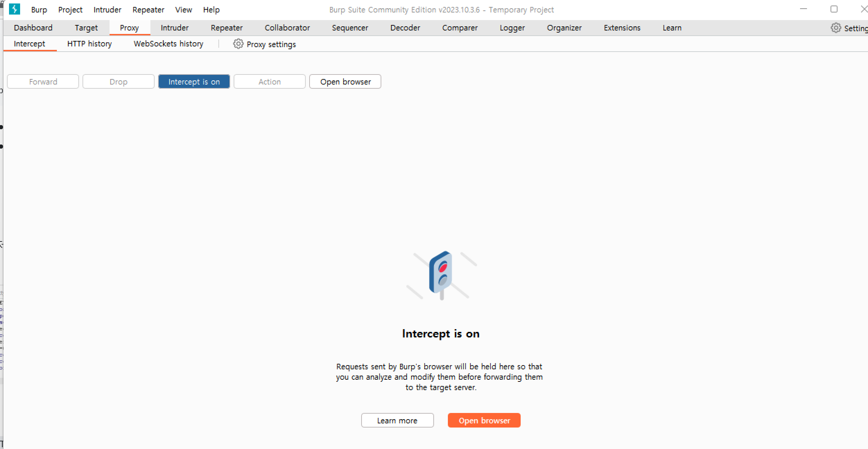868x449 pixels.
Task: Select the Decoder tab
Action: [x=405, y=28]
